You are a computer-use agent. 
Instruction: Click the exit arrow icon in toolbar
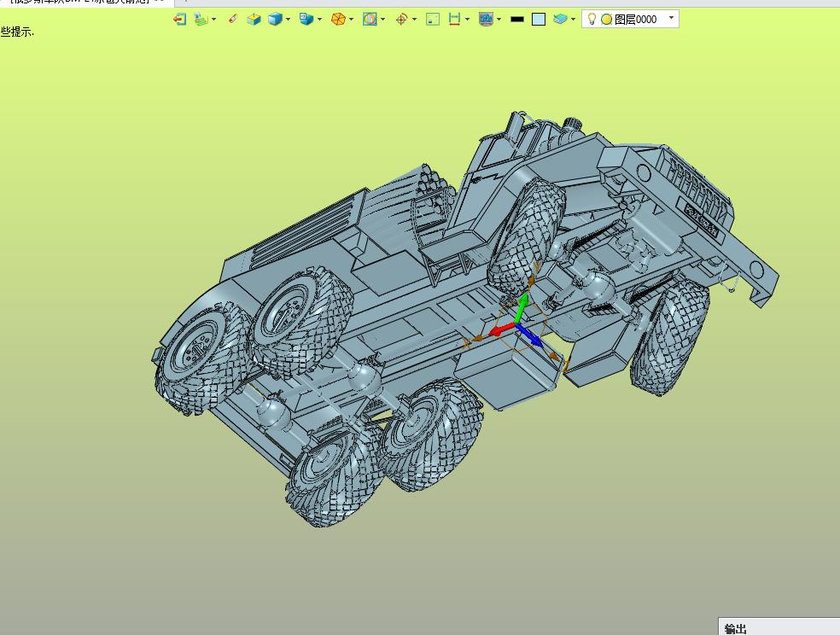(x=179, y=20)
